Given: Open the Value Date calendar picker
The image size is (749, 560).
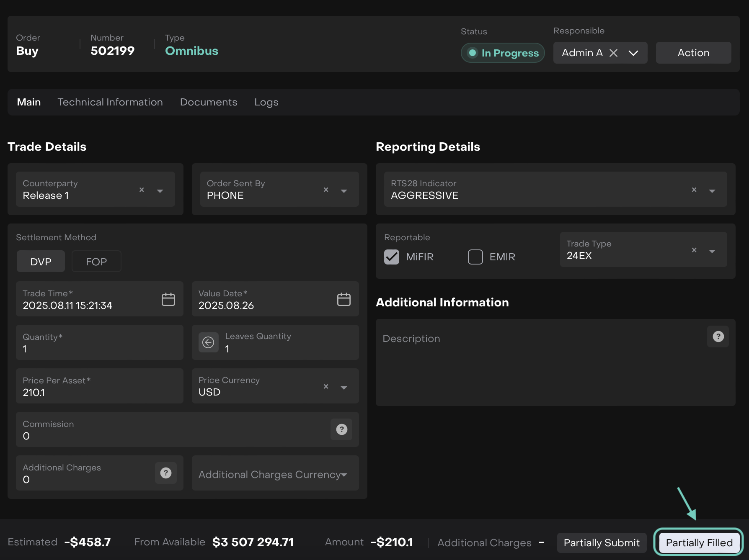Looking at the screenshot, I should pos(344,299).
